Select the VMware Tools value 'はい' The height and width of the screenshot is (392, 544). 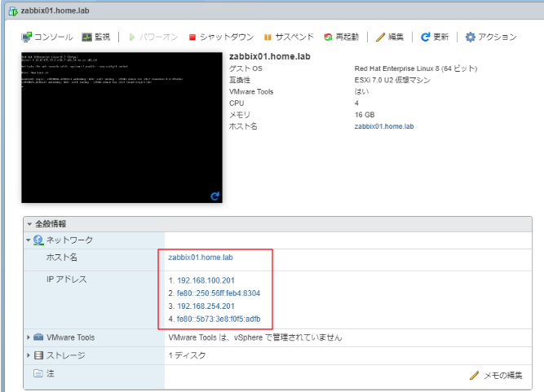(x=361, y=91)
